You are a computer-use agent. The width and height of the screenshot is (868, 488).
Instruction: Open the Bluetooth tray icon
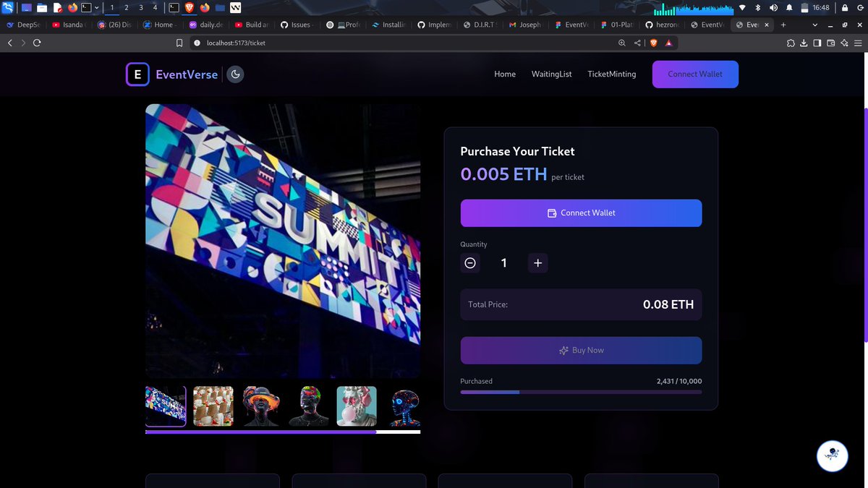coord(757,8)
